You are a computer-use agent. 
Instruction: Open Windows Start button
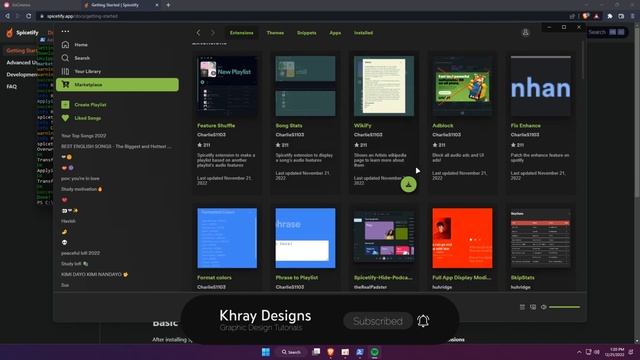tap(266, 352)
